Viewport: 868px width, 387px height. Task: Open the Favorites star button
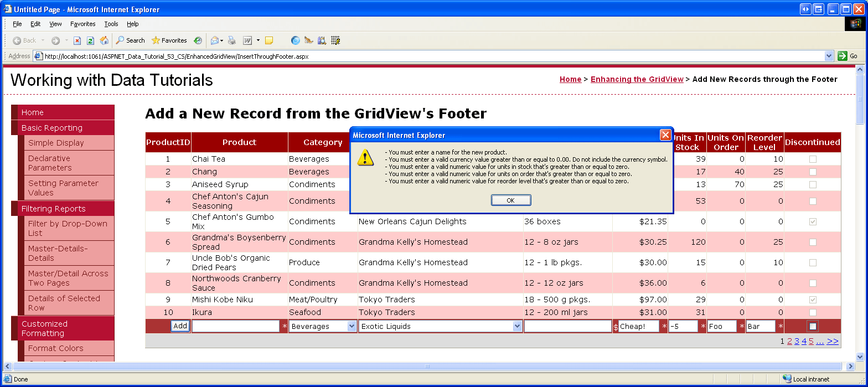pos(169,40)
